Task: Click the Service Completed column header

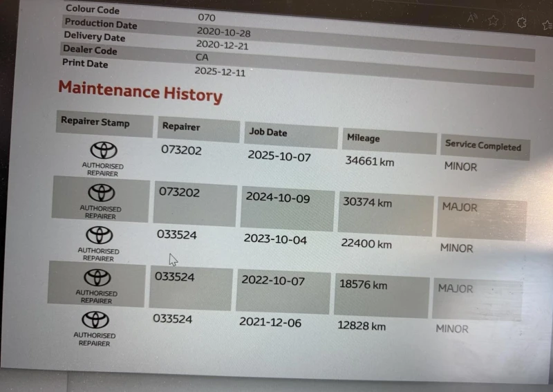Action: pyautogui.click(x=485, y=147)
